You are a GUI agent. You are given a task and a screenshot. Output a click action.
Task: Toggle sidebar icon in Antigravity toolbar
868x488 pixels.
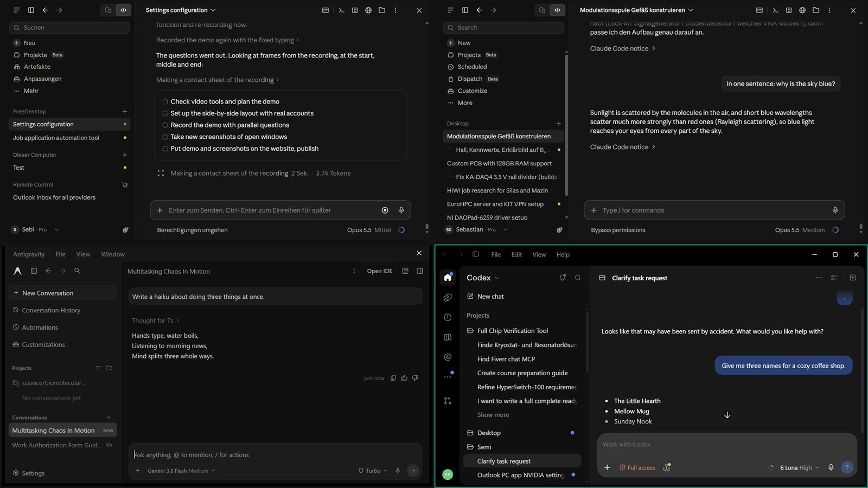click(x=34, y=271)
